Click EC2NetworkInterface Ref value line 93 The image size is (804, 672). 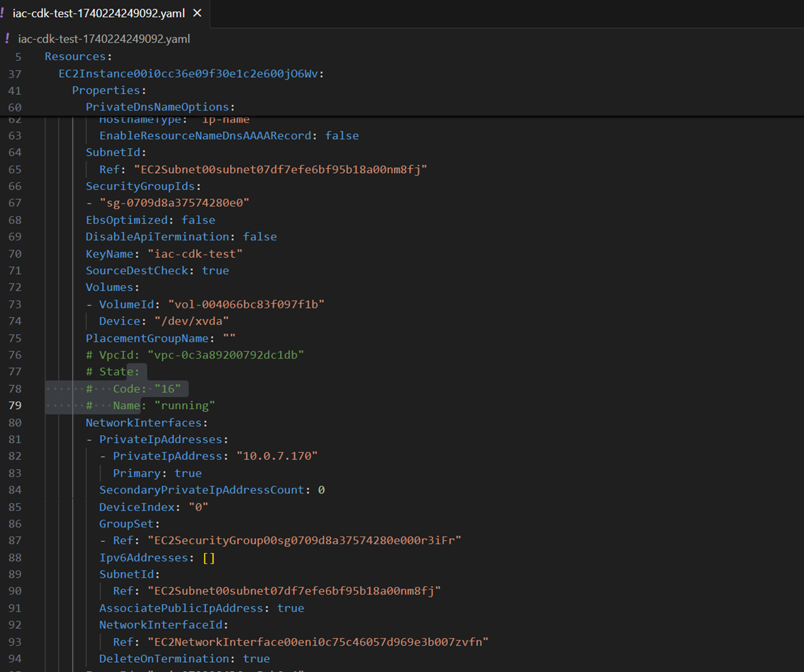(x=318, y=642)
